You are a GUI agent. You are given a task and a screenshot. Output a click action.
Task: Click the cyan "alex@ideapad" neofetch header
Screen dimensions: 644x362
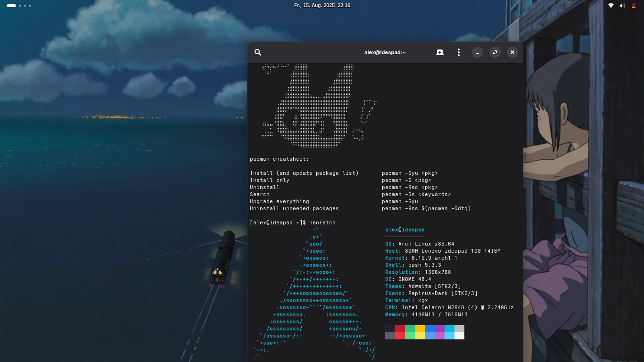tap(405, 230)
